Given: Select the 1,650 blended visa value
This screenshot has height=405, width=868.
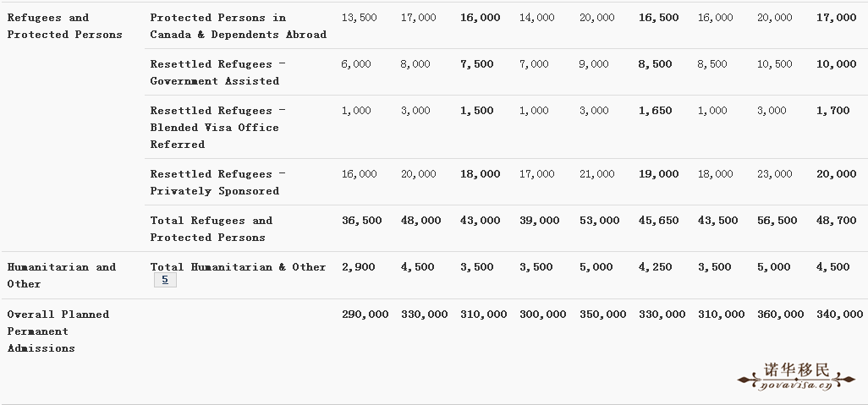Looking at the screenshot, I should pyautogui.click(x=656, y=111).
